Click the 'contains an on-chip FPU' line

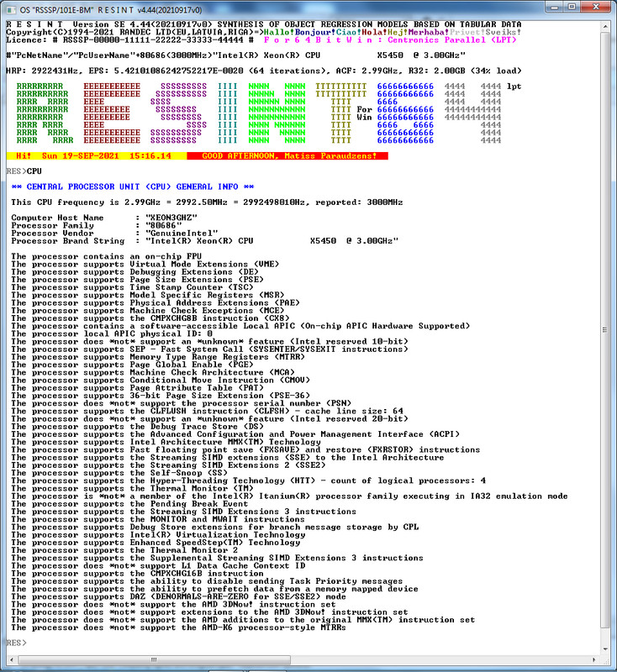coord(106,256)
